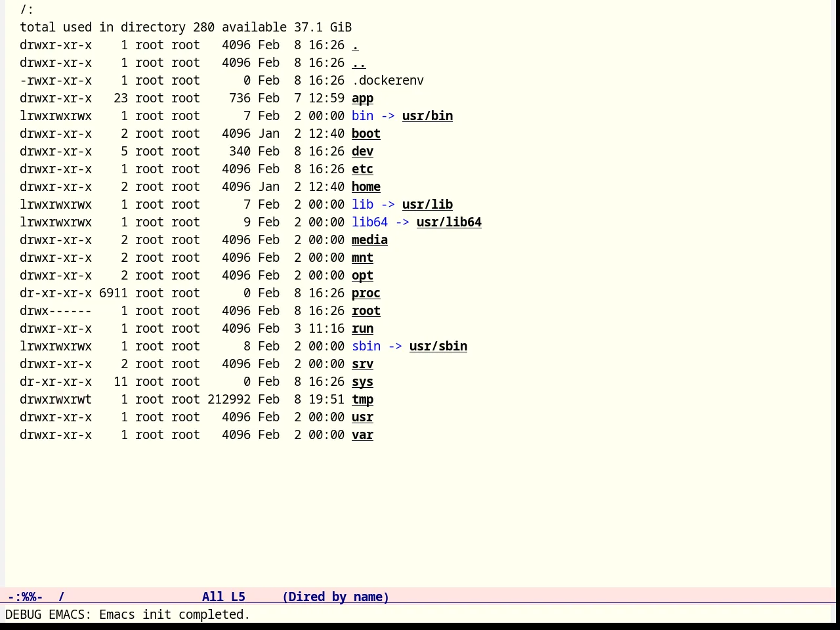This screenshot has height=630, width=840.
Task: Open the tmp directory
Action: coord(362,400)
